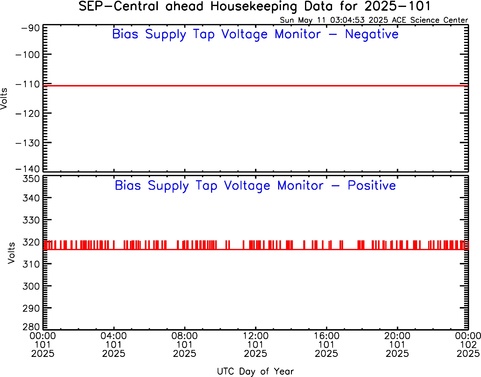Click the 350 tick label on lower plot
The height and width of the screenshot is (377, 481).
point(32,179)
